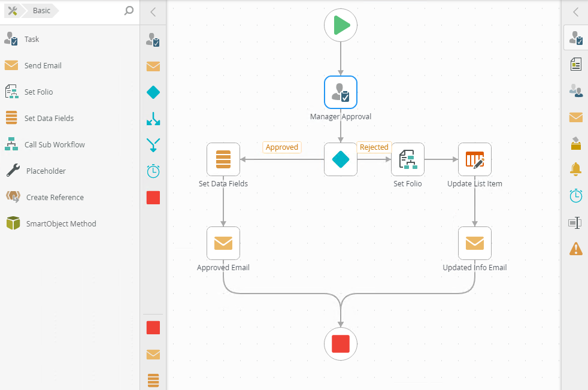
Task: Select the Manager Approval task step
Action: tap(341, 92)
